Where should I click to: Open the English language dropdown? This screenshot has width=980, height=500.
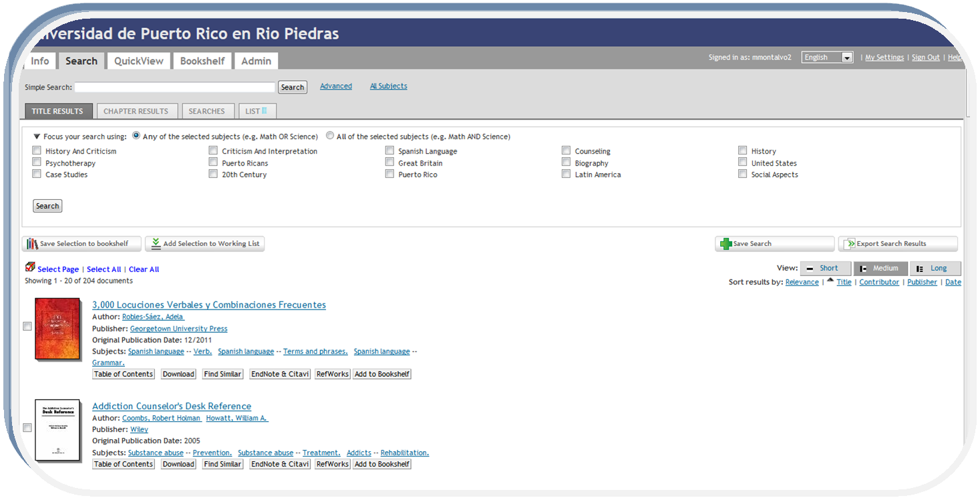pos(847,58)
